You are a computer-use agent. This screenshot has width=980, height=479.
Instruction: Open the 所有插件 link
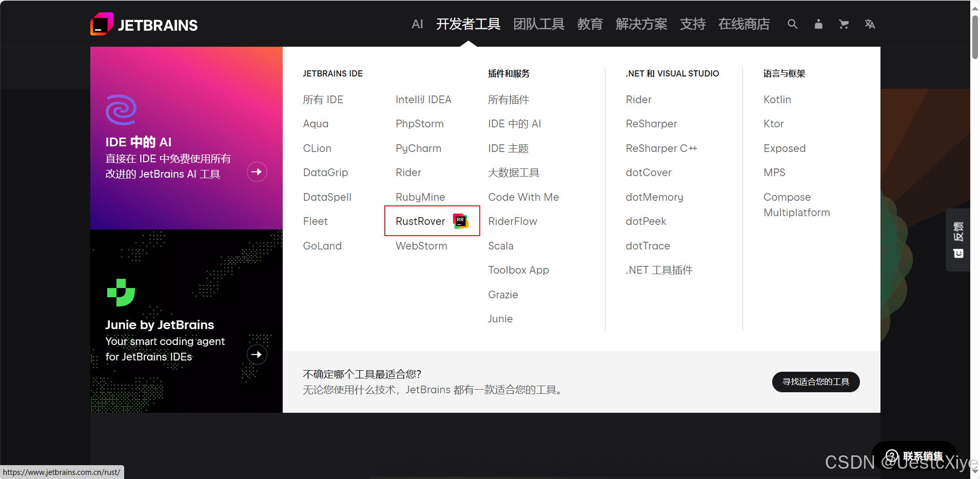pyautogui.click(x=508, y=100)
